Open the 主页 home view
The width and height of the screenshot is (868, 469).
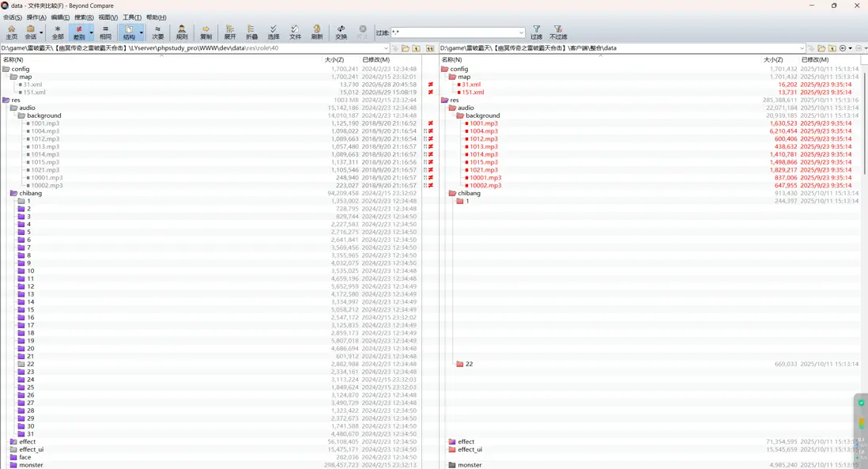[x=11, y=32]
